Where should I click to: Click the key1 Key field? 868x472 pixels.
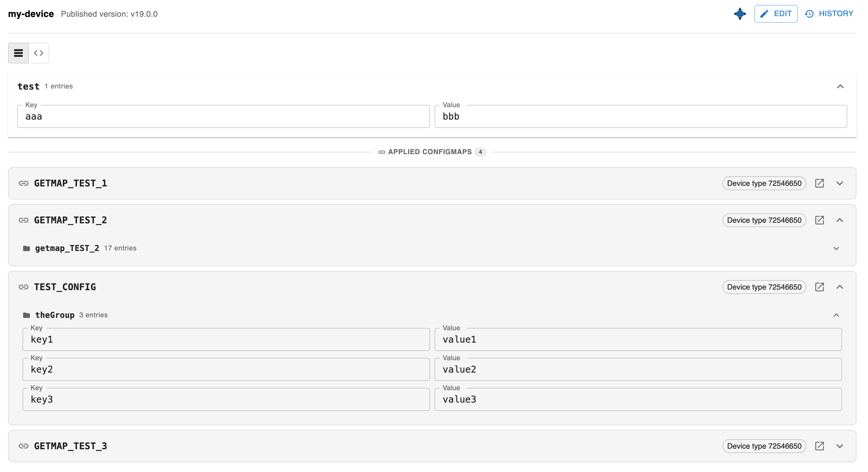click(226, 339)
